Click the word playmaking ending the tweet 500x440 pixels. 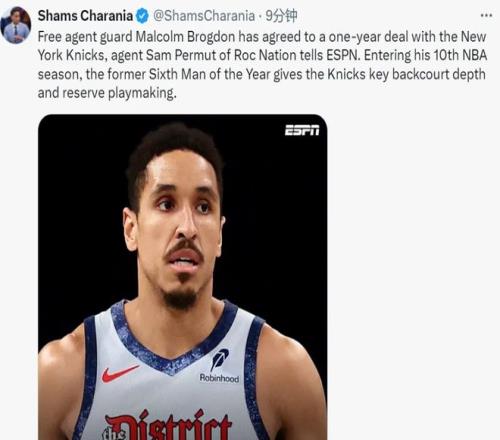(x=142, y=93)
